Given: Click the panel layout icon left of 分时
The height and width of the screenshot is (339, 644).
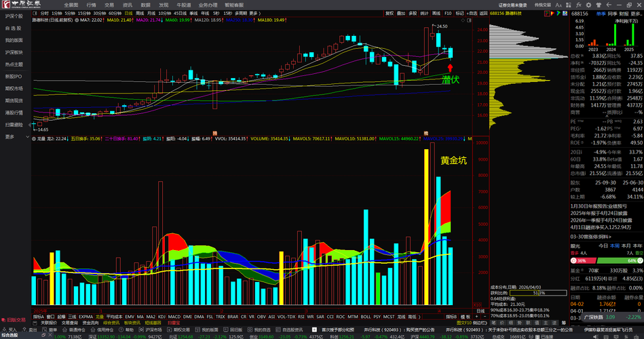Looking at the screenshot, I should (35, 14).
